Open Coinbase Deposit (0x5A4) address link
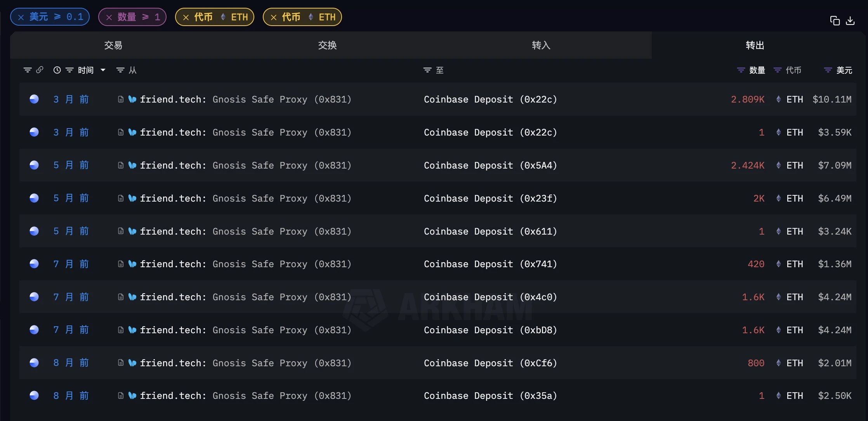Image resolution: width=868 pixels, height=421 pixels. point(490,165)
